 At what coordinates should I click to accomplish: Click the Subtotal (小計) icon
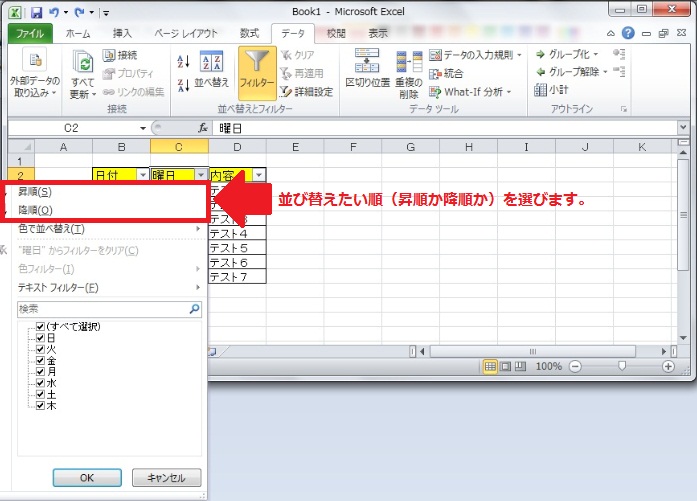coord(541,90)
